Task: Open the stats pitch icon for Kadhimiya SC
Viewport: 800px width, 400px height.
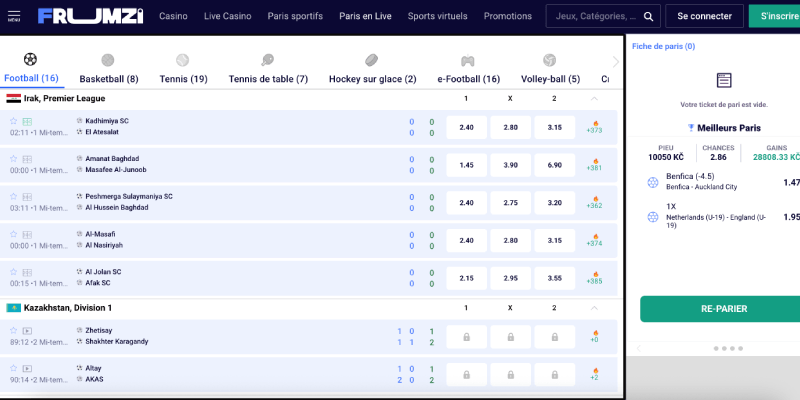Action: (x=27, y=121)
